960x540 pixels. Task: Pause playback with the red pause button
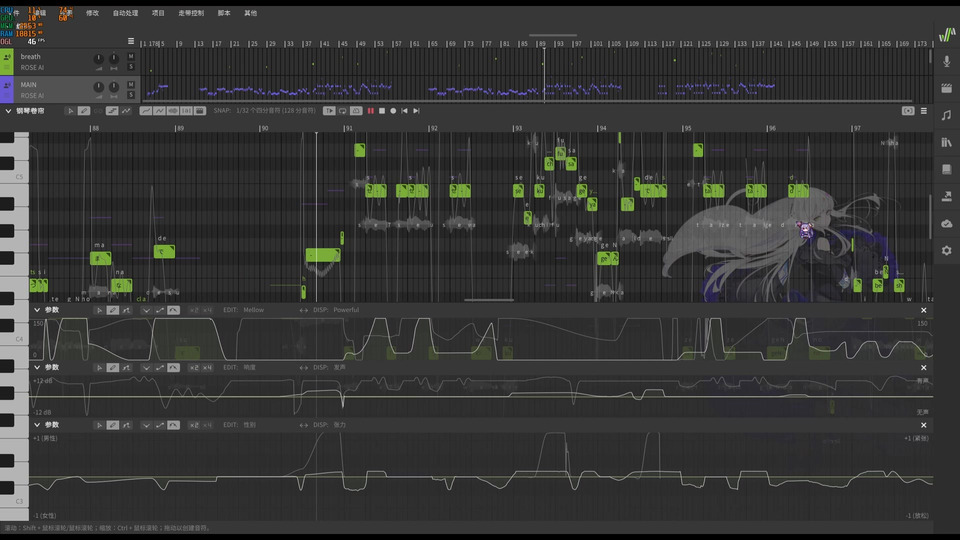370,111
